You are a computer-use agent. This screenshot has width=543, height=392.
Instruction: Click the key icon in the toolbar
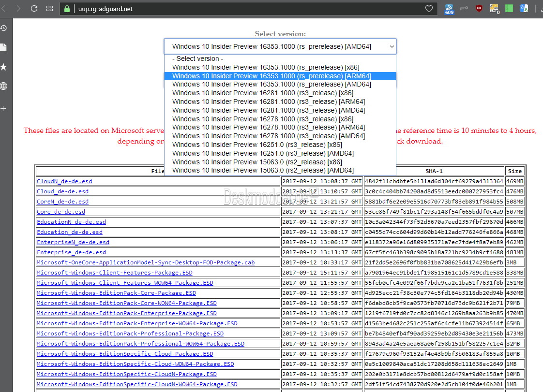464,8
